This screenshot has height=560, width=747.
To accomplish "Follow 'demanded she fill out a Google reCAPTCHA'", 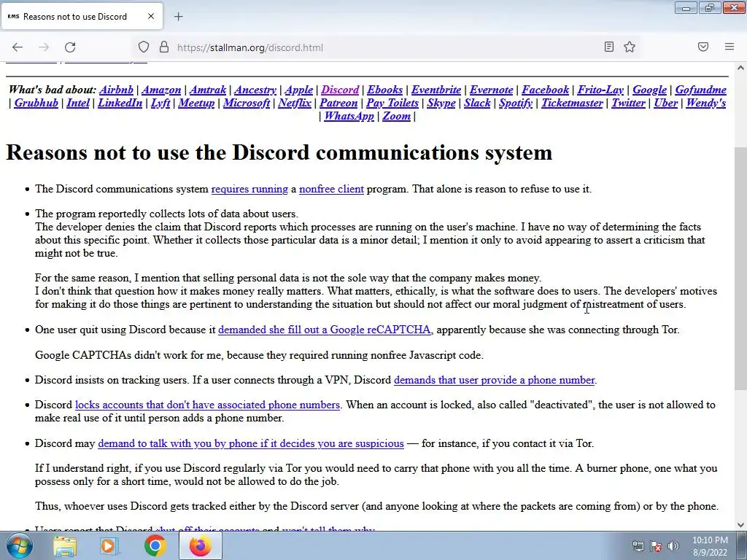I will 325,330.
